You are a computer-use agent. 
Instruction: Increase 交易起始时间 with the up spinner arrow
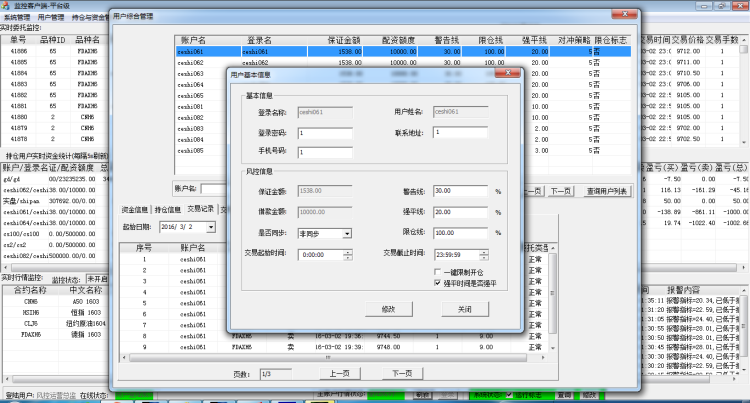[x=347, y=251]
